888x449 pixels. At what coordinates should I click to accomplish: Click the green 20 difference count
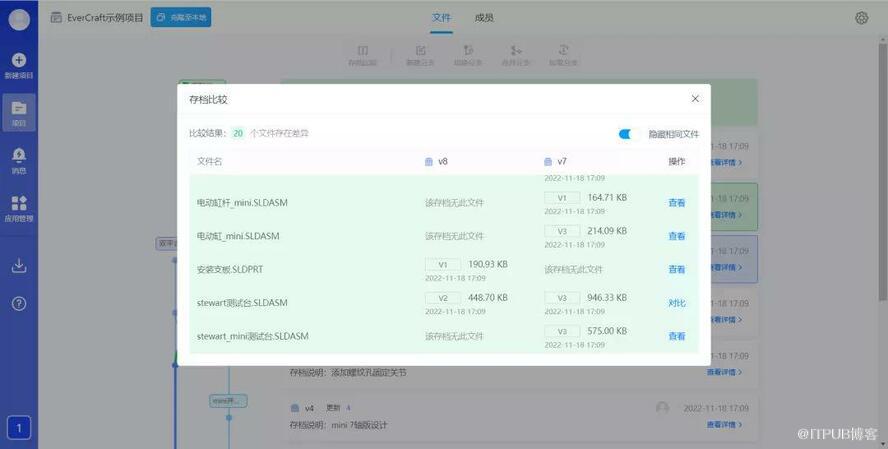tap(238, 134)
